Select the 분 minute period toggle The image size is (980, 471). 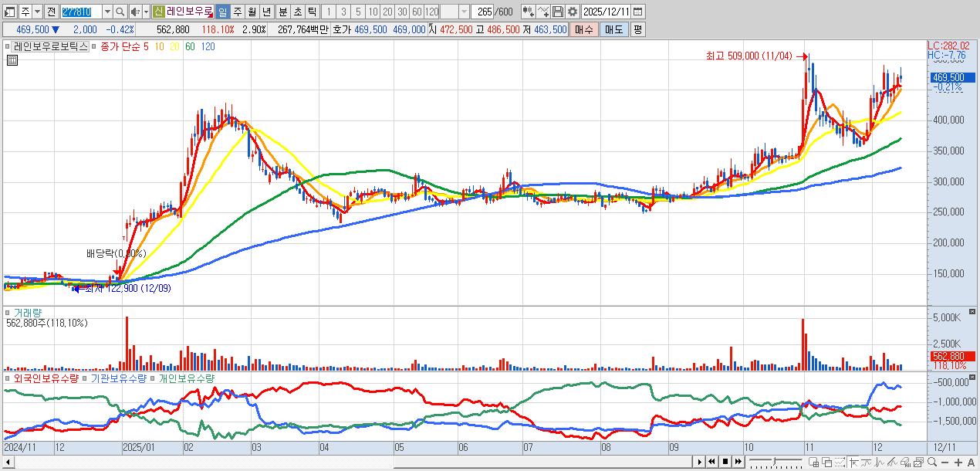(282, 12)
